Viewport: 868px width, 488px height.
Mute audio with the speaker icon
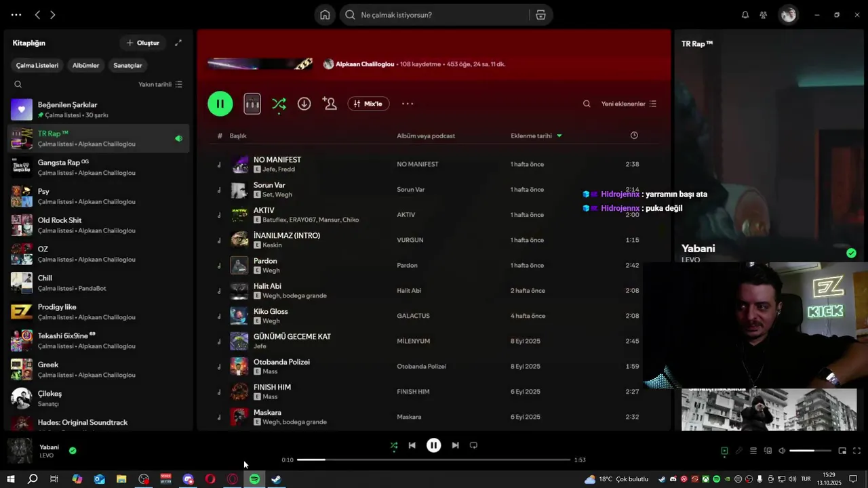(782, 451)
